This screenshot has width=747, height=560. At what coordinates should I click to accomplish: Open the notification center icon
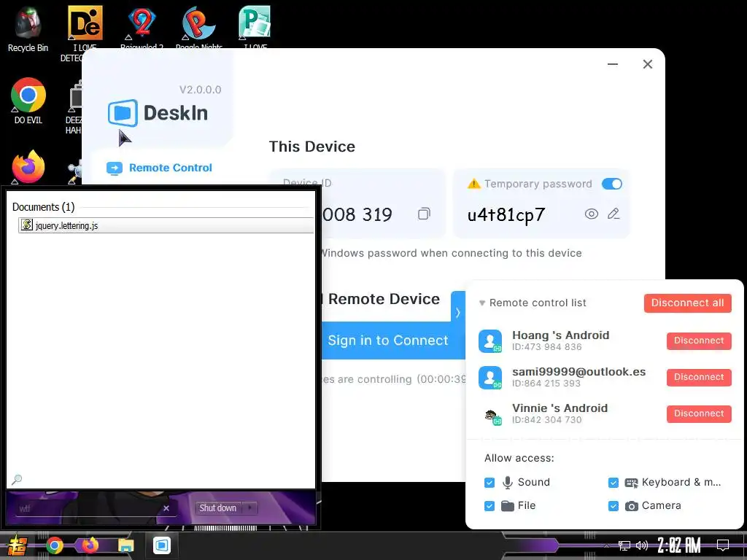[x=723, y=545]
